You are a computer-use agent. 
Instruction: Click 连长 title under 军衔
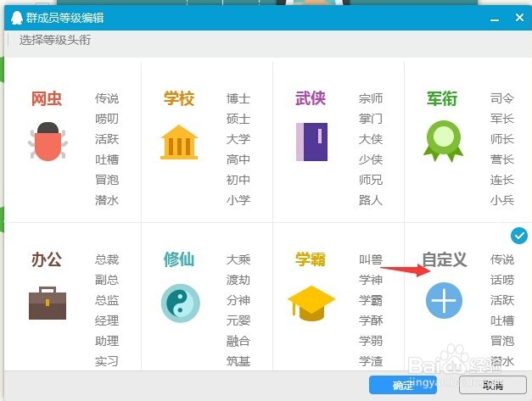coord(502,180)
